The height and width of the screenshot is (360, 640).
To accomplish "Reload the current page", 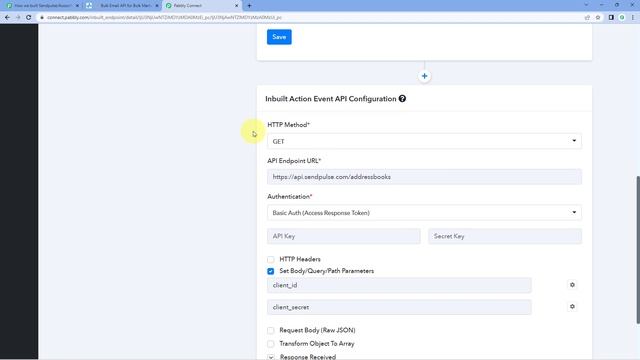I will tap(29, 18).
